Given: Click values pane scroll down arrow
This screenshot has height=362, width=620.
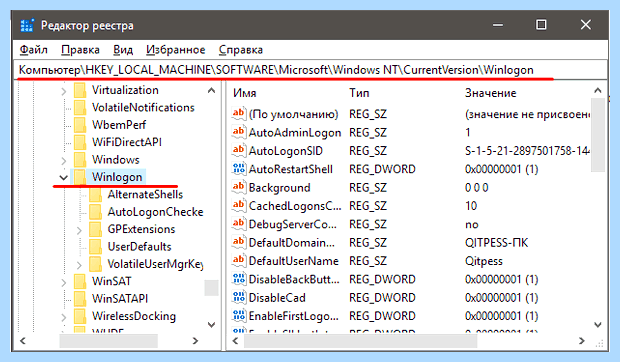Looking at the screenshot, I should [x=598, y=325].
